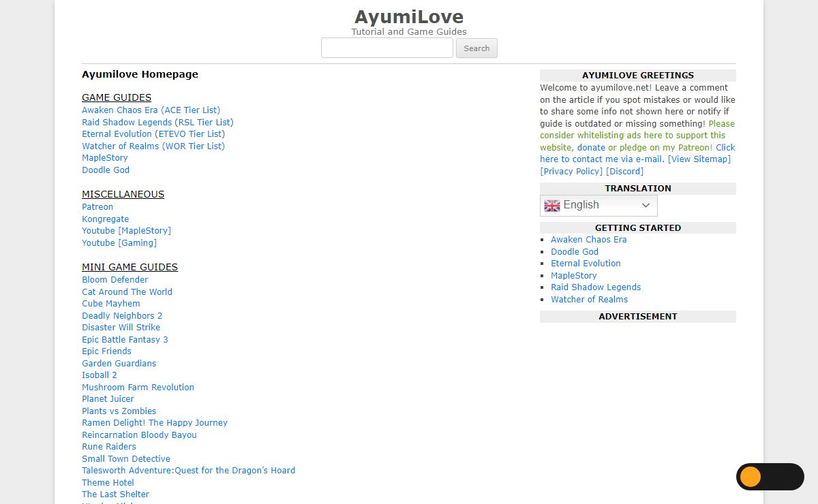Open MapleStory link under Game Guides

[105, 158]
